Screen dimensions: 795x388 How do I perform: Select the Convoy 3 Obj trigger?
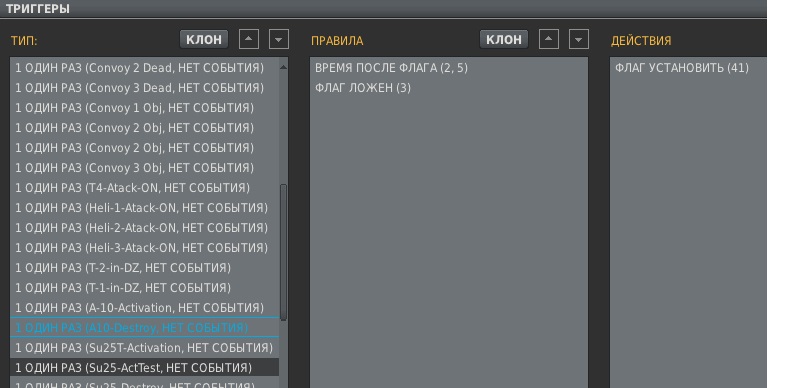click(144, 167)
